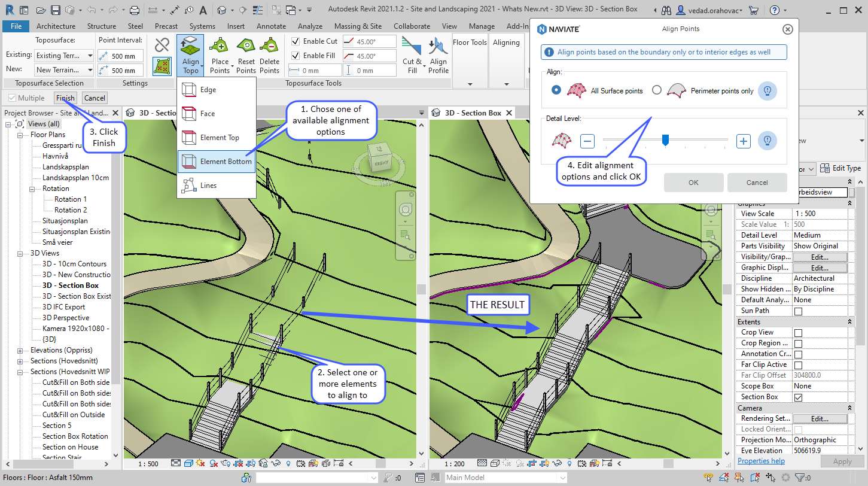
Task: Click the Help question mark icon
Action: coord(775,10)
